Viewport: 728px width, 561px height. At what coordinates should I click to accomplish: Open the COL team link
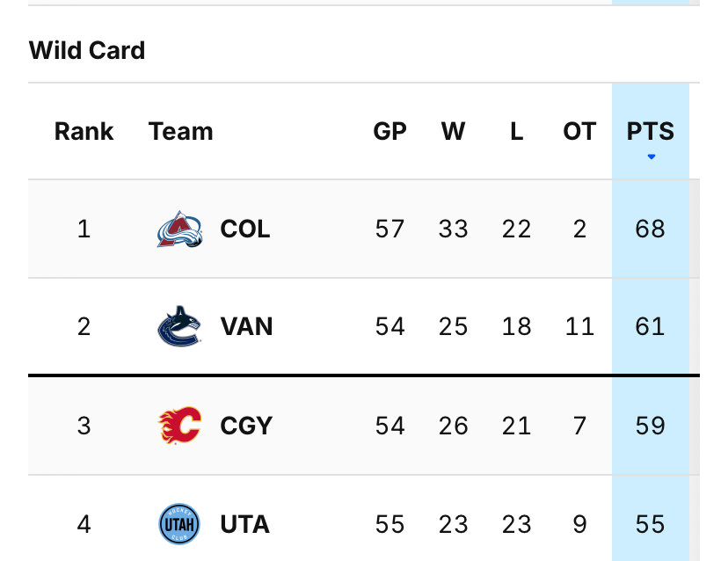[245, 229]
